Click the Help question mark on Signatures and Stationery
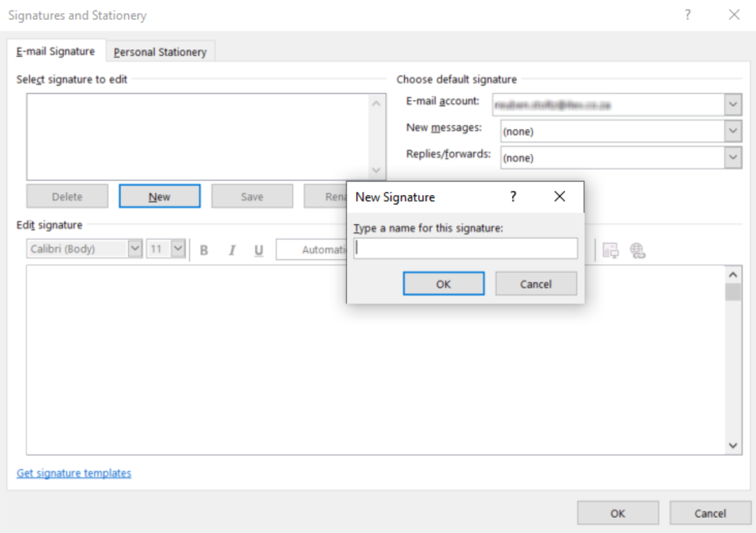Viewport: 756px width, 533px height. (688, 15)
